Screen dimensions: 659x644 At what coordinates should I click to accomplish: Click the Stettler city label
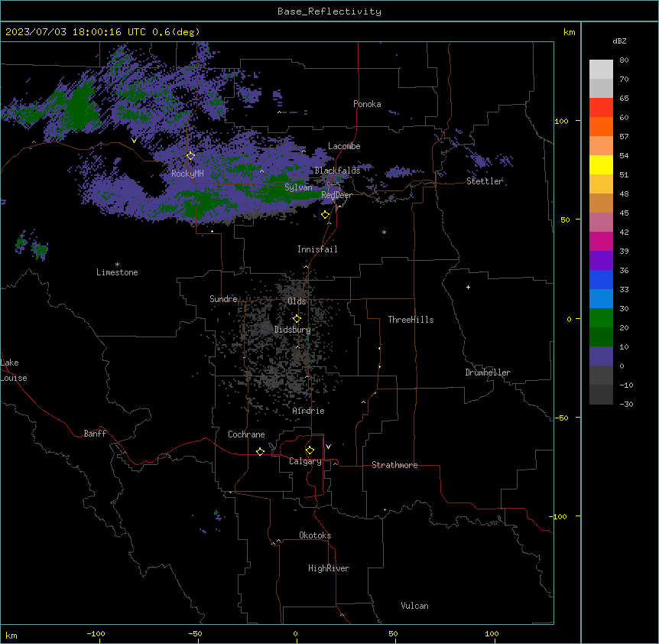coord(485,181)
